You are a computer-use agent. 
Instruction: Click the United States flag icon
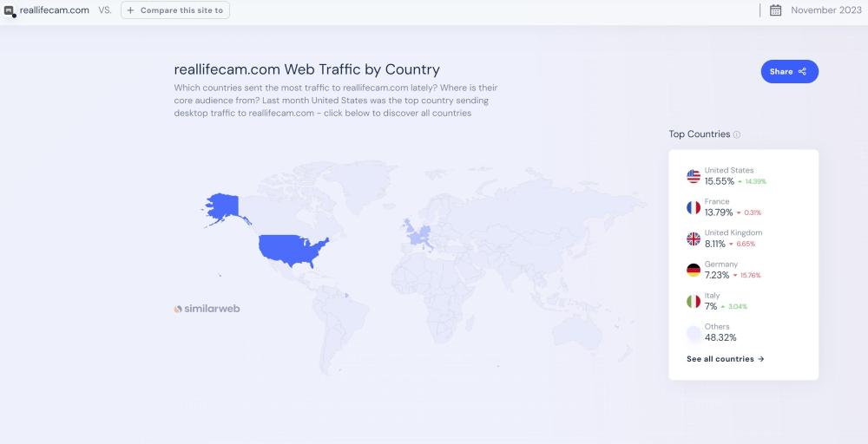[693, 176]
